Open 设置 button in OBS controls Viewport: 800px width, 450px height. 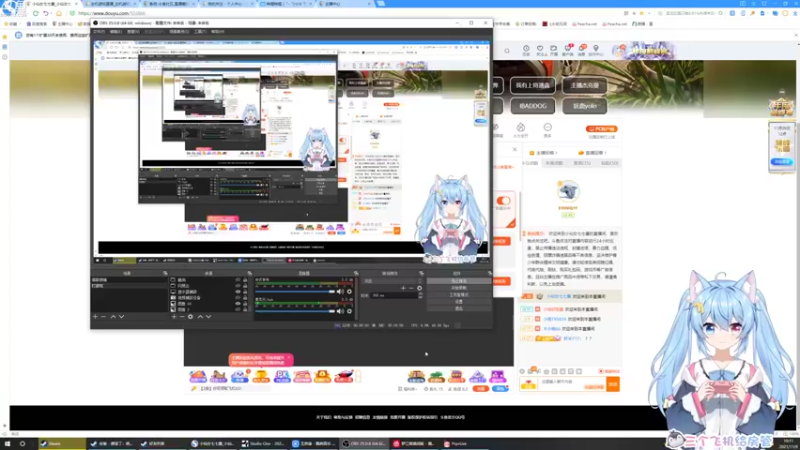pyautogui.click(x=459, y=302)
